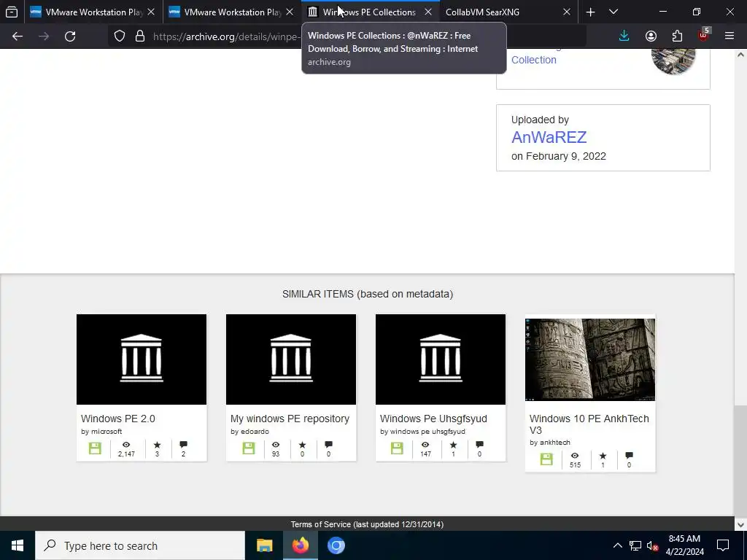Click the views eye icon showing 93
This screenshot has height=560, width=747.
coord(276,445)
